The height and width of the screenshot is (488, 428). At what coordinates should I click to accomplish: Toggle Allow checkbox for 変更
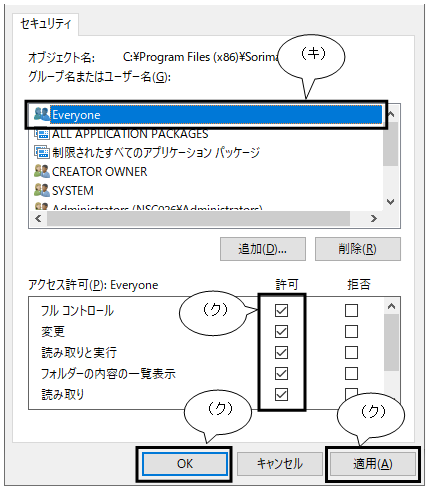281,331
